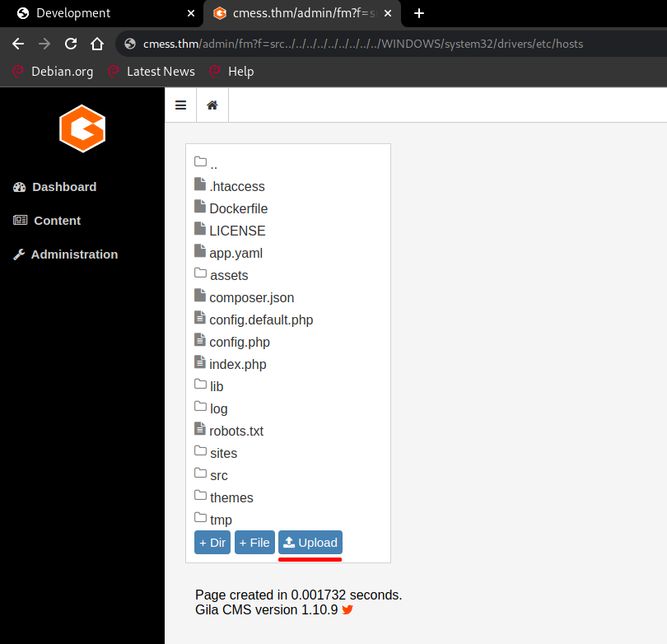
Task: Open a new browser tab with the plus button
Action: click(x=418, y=13)
